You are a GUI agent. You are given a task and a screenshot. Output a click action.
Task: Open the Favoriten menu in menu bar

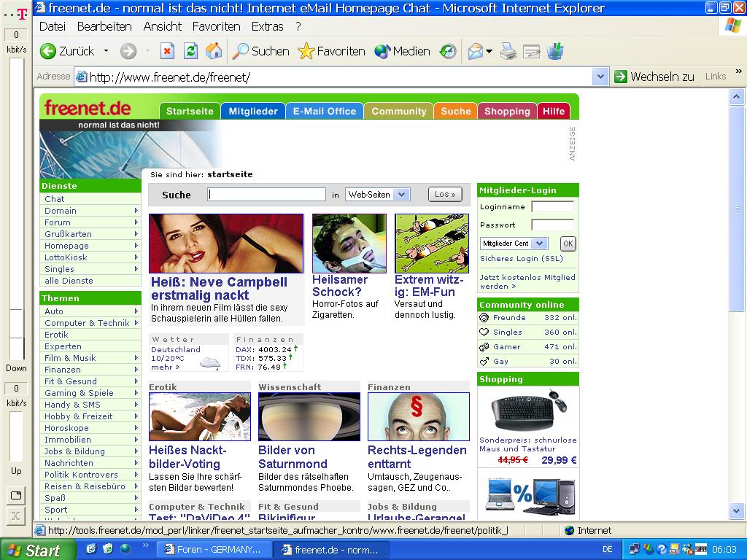tap(216, 27)
